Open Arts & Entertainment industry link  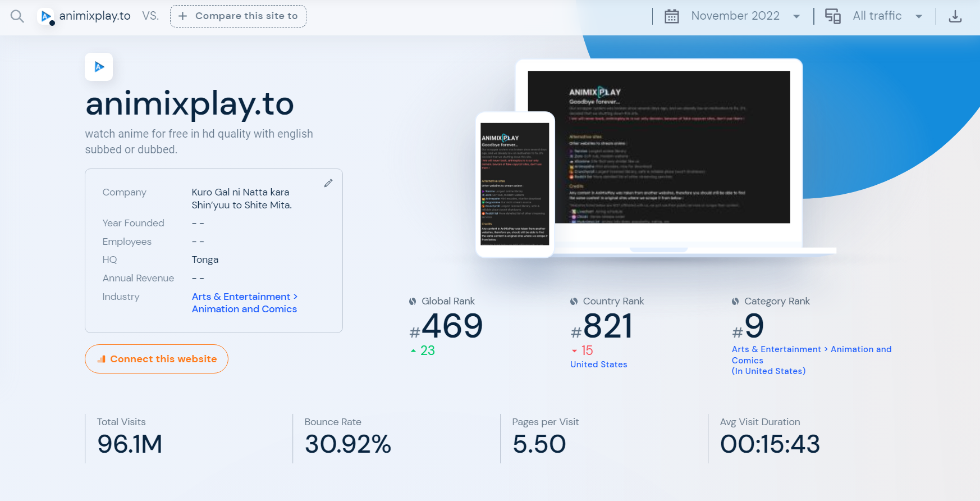[245, 297]
